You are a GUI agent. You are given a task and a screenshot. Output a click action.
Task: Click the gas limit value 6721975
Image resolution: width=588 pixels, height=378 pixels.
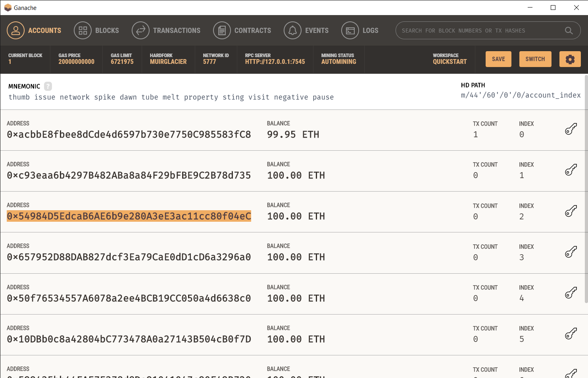point(122,62)
